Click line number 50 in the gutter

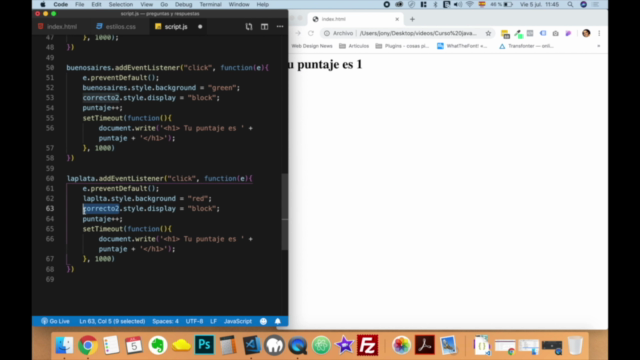(x=50, y=68)
